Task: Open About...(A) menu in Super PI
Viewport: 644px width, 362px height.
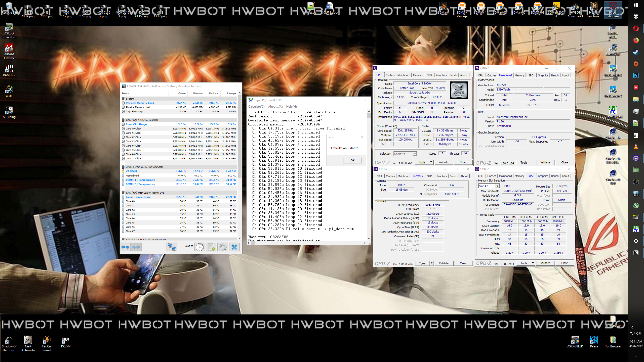Action: click(275, 107)
